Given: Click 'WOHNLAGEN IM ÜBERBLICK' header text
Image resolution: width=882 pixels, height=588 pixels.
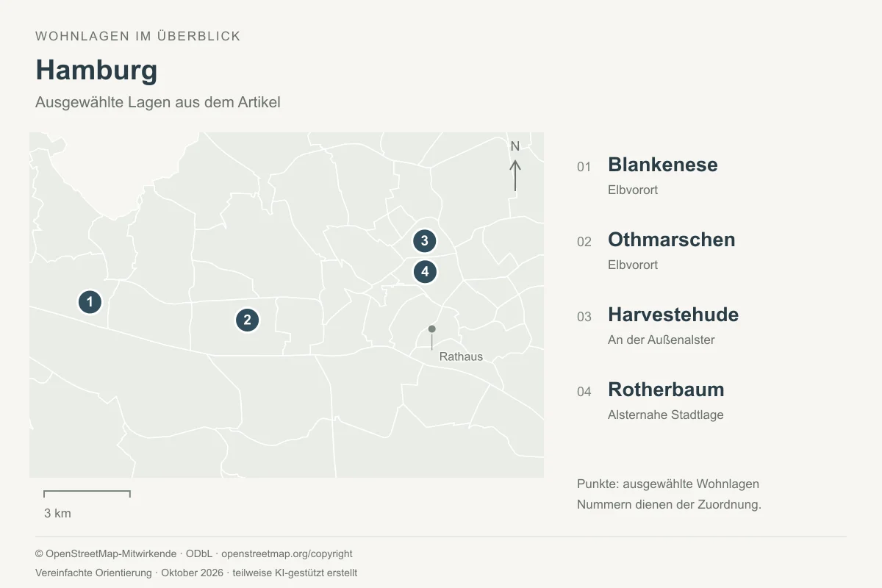Looking at the screenshot, I should [x=138, y=36].
